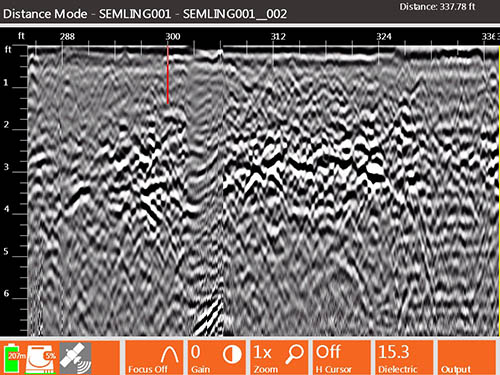Select the 300 distance scale label
500x375 pixels.
pyautogui.click(x=173, y=36)
